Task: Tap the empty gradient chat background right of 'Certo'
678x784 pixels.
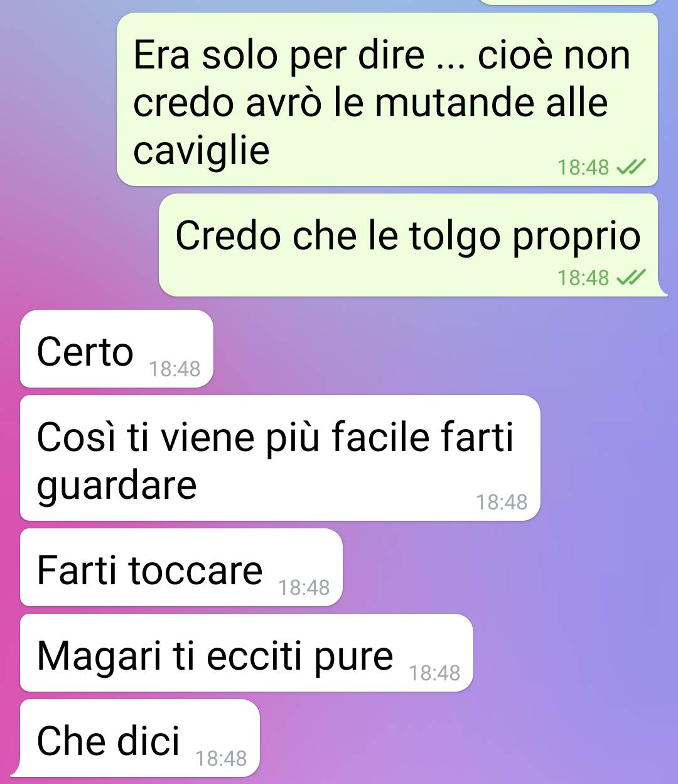Action: tap(439, 349)
